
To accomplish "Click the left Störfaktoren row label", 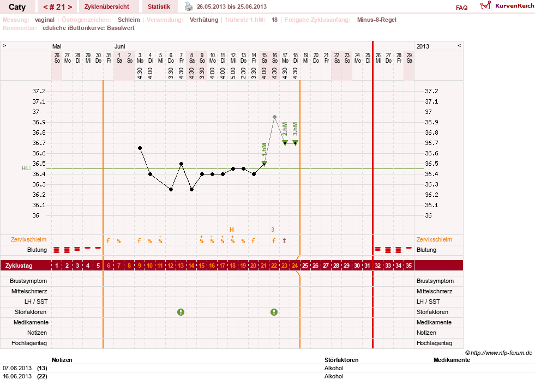I will 31,312.
